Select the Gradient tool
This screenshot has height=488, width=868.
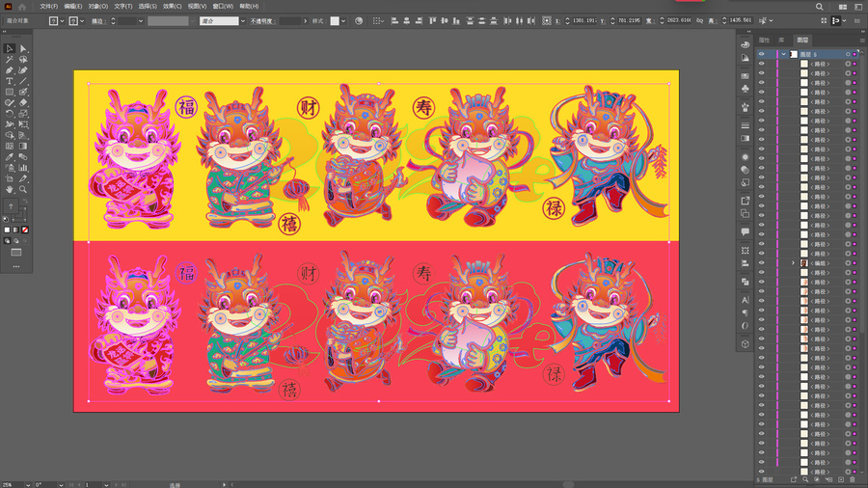pos(23,146)
